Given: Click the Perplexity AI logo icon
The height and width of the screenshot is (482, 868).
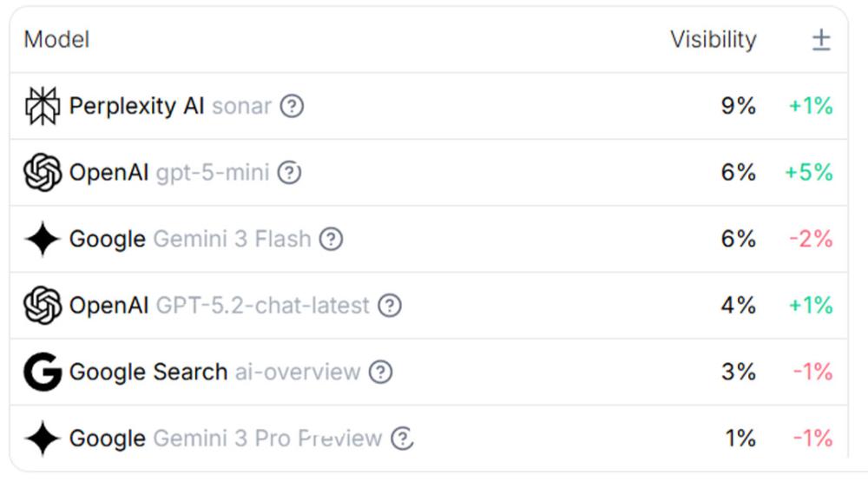Looking at the screenshot, I should click(x=42, y=106).
